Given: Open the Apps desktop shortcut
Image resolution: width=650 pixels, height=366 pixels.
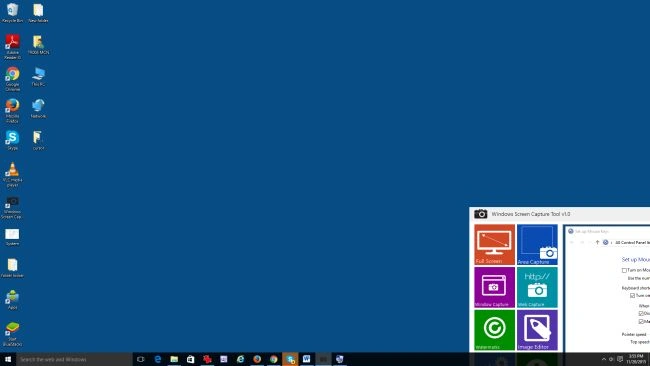Looking at the screenshot, I should 12,300.
